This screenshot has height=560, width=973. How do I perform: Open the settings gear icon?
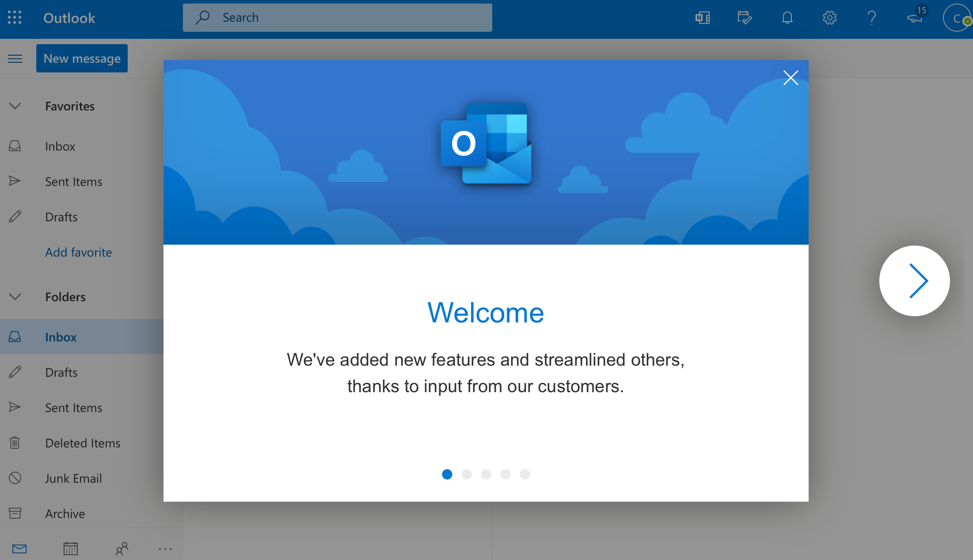pyautogui.click(x=829, y=18)
